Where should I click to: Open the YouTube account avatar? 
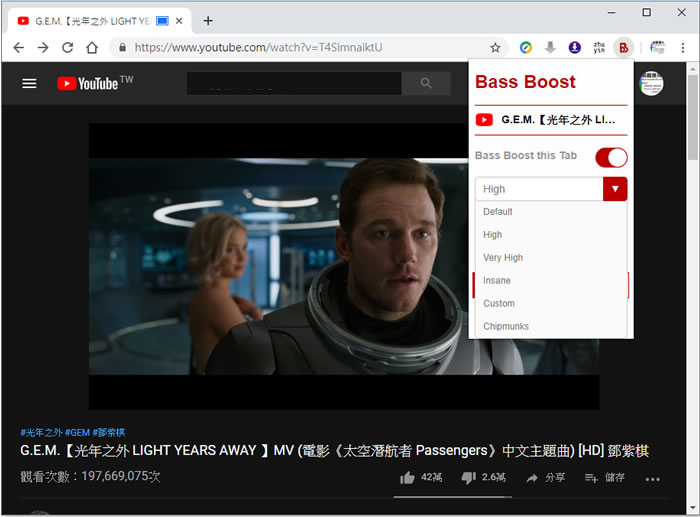click(651, 83)
